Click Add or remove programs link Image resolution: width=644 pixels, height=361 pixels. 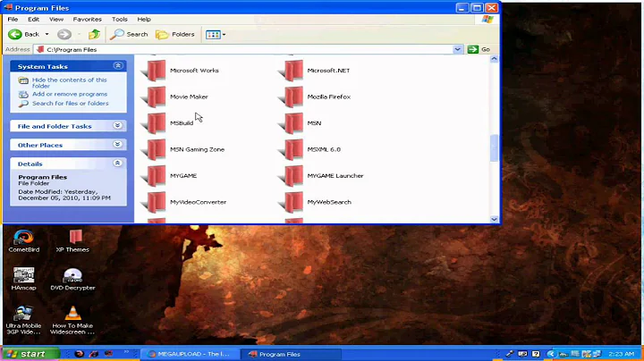pos(70,94)
